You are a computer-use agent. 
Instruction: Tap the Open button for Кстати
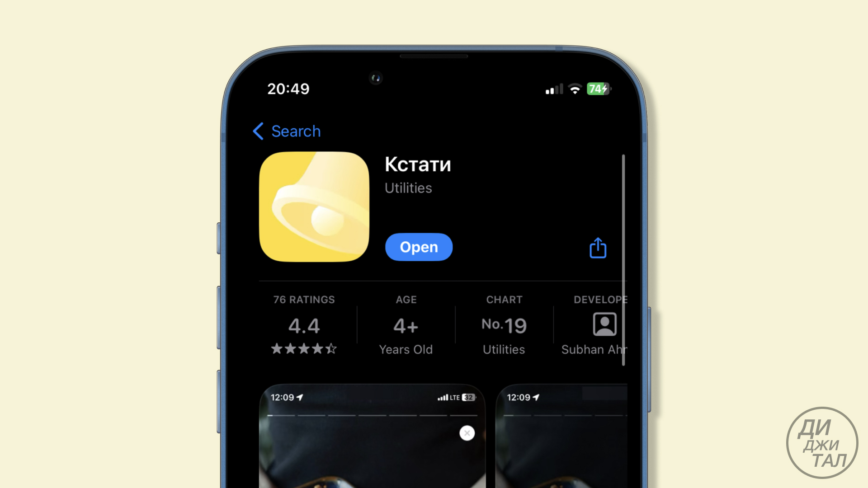tap(419, 246)
